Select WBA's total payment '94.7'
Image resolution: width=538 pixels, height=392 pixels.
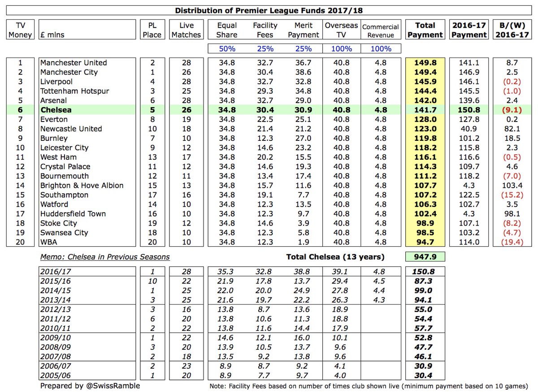pos(425,242)
